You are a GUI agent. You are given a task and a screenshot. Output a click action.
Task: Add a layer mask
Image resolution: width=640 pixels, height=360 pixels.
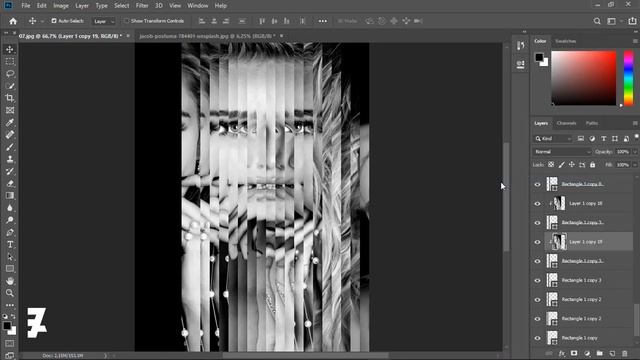coord(574,353)
